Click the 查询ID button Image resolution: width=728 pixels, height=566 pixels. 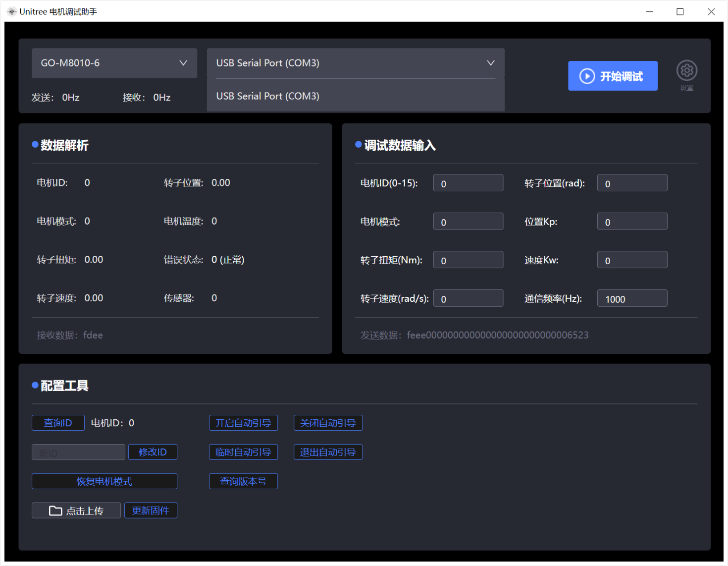[x=58, y=423]
